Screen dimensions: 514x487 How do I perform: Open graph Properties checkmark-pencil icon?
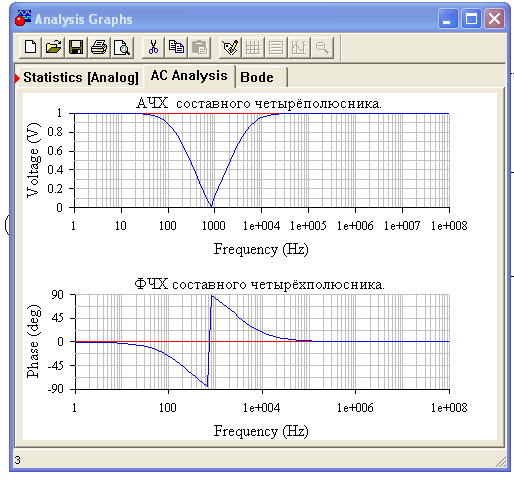click(x=230, y=47)
